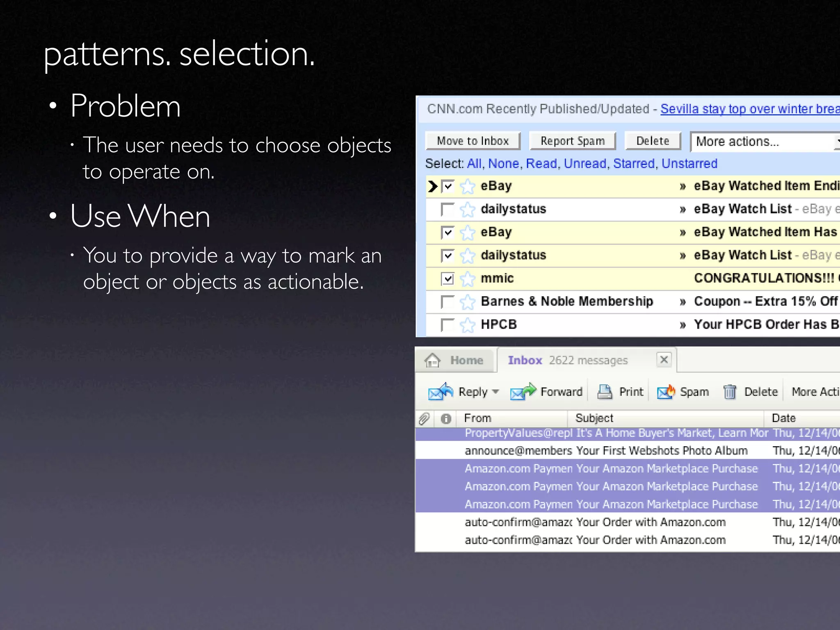840x630 pixels.
Task: Star the first dailystatus message
Action: point(467,210)
